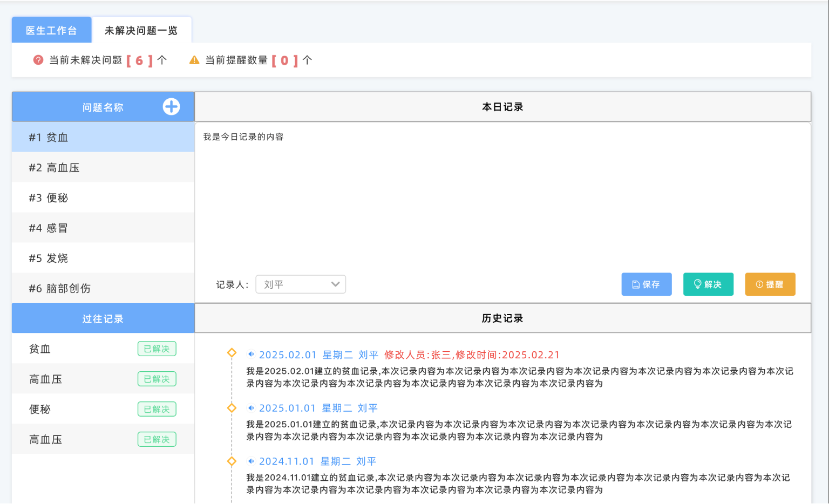Play audio for the 2024.11.01 record
This screenshot has height=504, width=829.
tap(251, 461)
